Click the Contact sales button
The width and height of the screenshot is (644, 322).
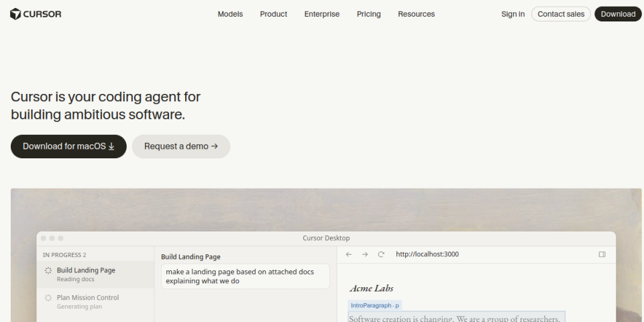[x=561, y=14]
